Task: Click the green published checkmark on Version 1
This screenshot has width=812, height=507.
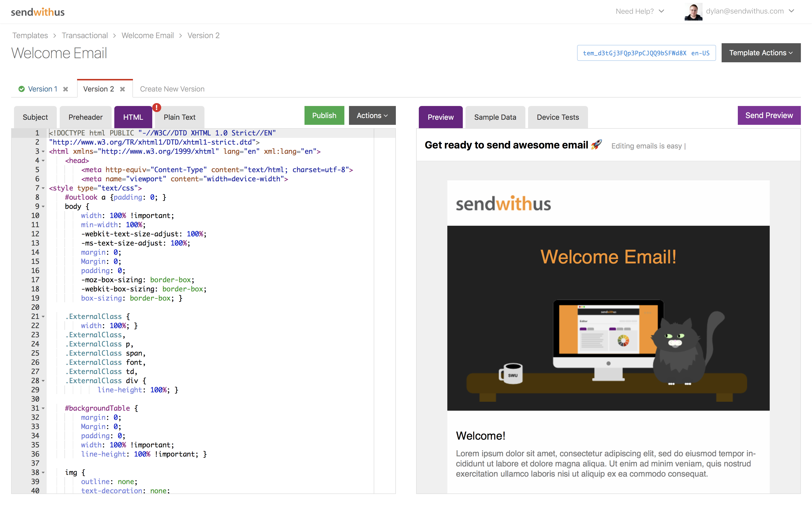Action: [x=22, y=89]
